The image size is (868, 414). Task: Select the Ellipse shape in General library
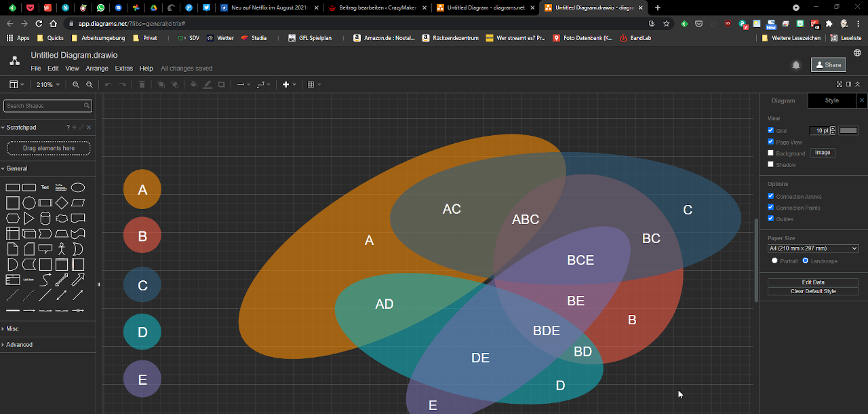[78, 187]
